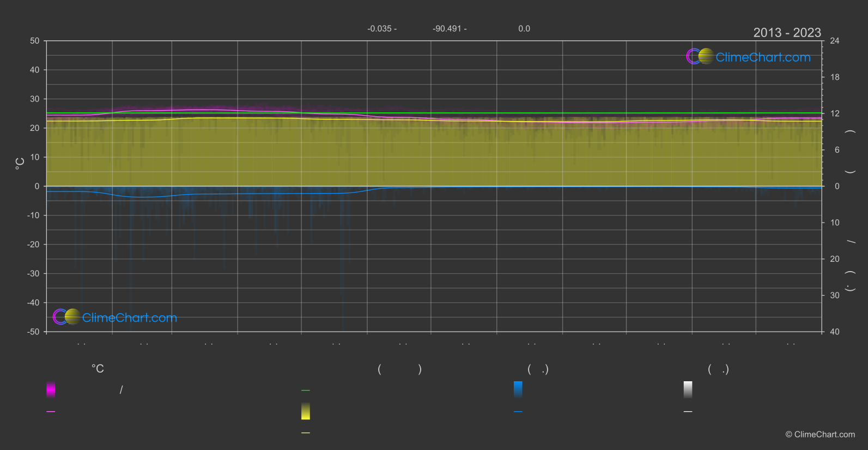Click the "0.0" value in header
The image size is (868, 450).
pyautogui.click(x=524, y=28)
